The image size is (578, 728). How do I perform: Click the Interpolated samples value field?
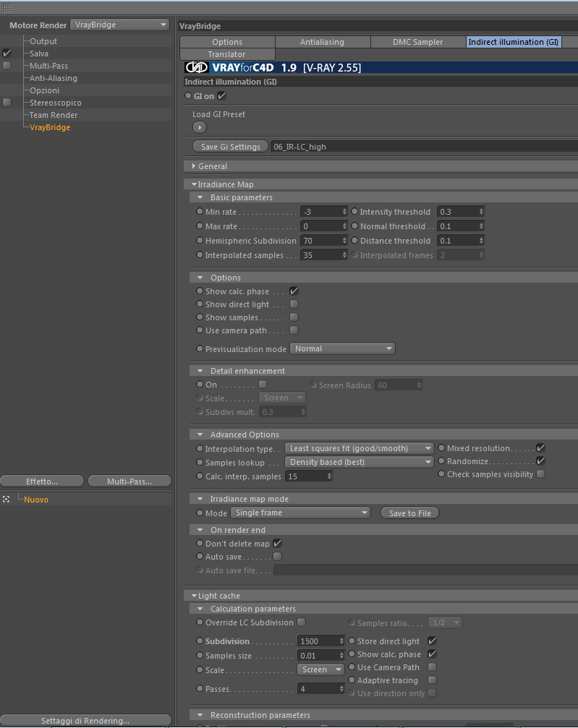pos(321,255)
